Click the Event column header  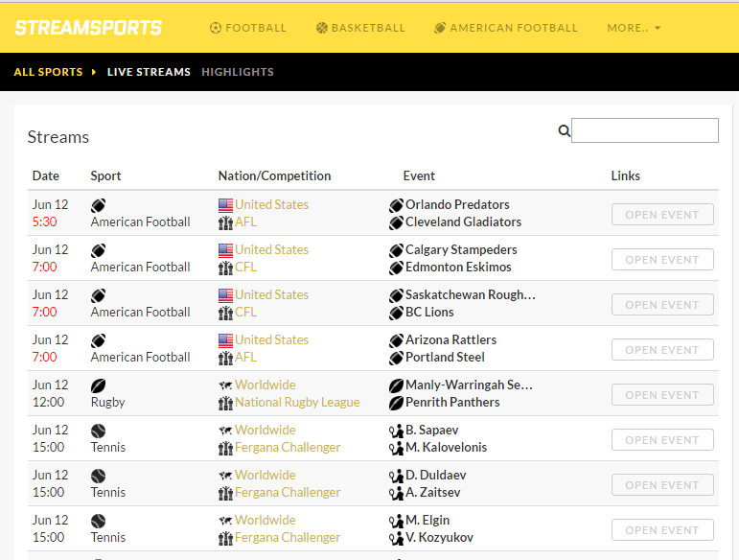click(419, 175)
